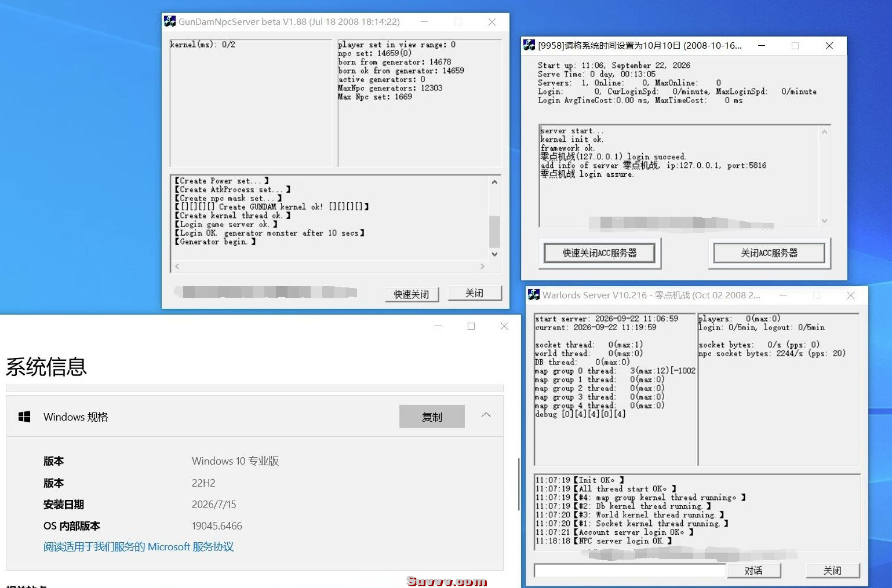This screenshot has height=588, width=892.
Task: Click 'Start up: 11:06, September 22, 2026' text
Action: click(614, 65)
